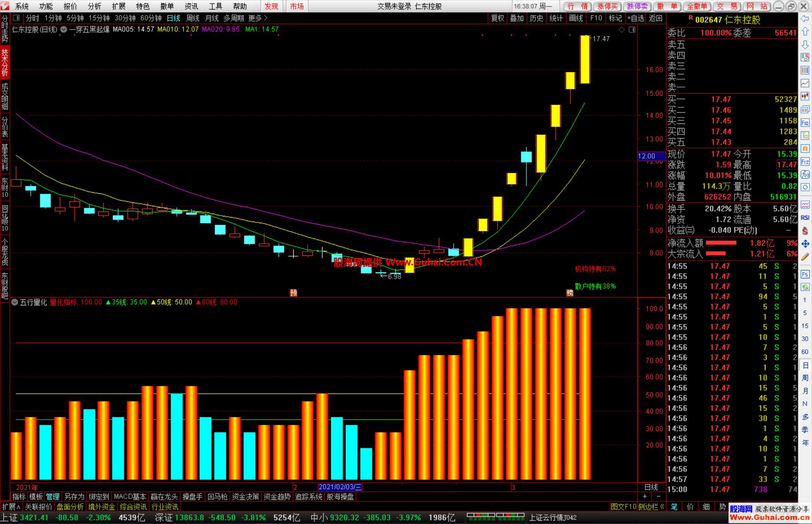812x524 pixels.
Task: Open the 系统 menu
Action: pyautogui.click(x=22, y=6)
